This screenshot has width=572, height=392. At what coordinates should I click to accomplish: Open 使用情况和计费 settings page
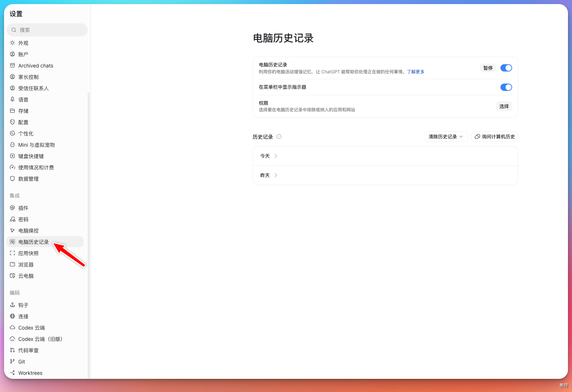(45, 167)
